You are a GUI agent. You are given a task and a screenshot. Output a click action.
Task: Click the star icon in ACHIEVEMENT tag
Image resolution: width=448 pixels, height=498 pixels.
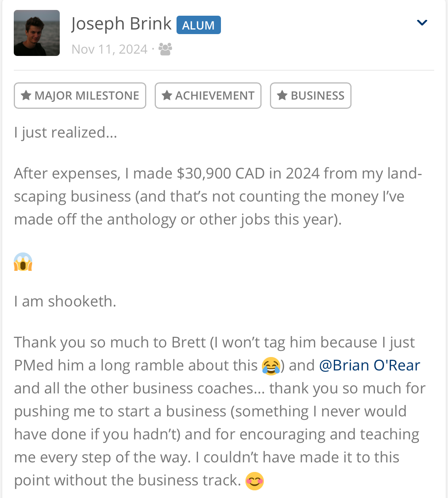click(x=167, y=95)
